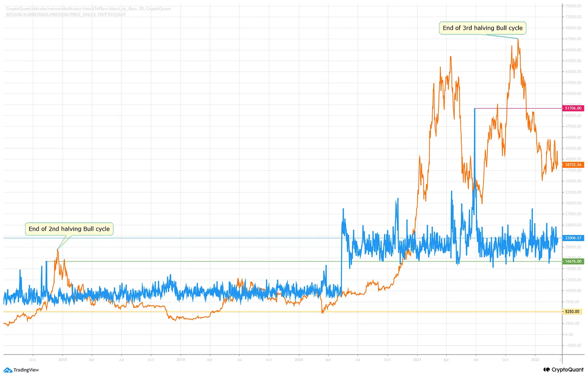The image size is (588, 376).
Task: Click the TradingView cloud mark next to its name
Action: 7,370
